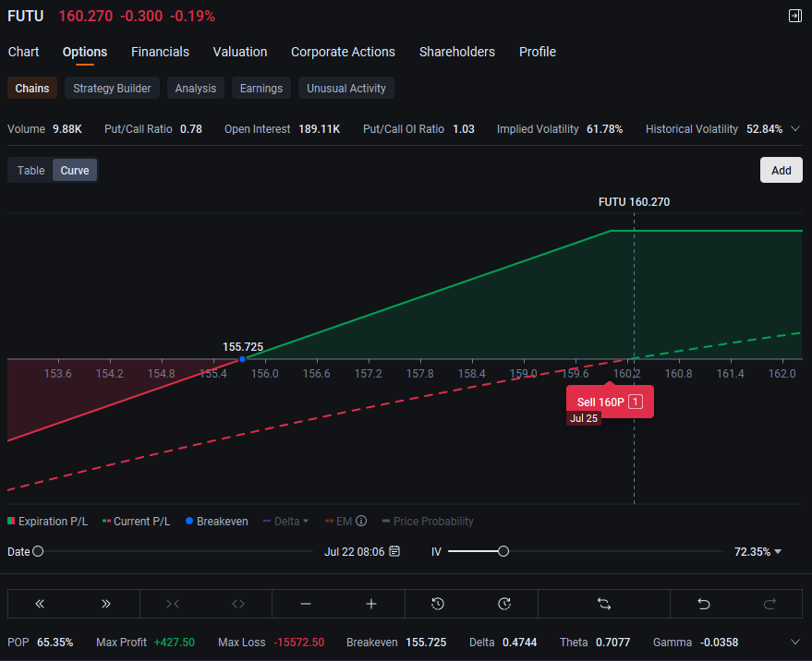Click the widen spread outward arrows icon
Screen dimensions: 812x661
[x=238, y=604]
